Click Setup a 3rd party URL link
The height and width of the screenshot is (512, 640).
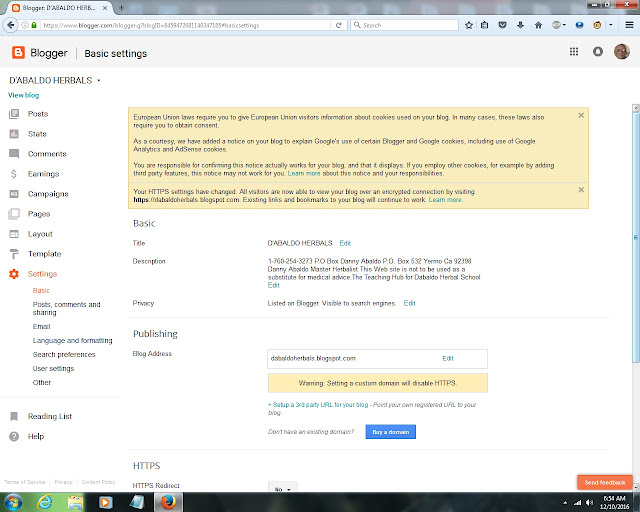pos(318,405)
